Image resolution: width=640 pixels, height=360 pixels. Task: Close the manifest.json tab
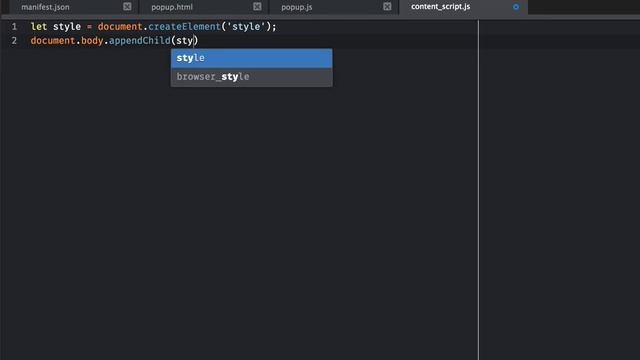(127, 7)
